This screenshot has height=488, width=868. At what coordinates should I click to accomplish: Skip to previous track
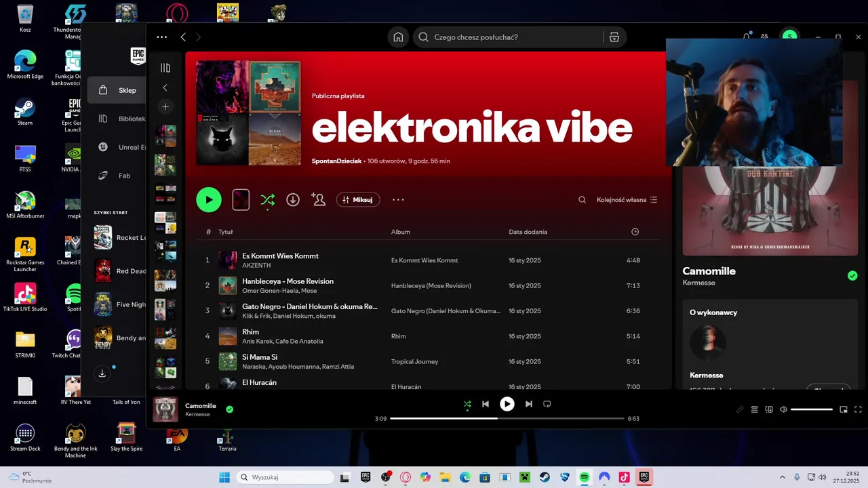pos(486,404)
